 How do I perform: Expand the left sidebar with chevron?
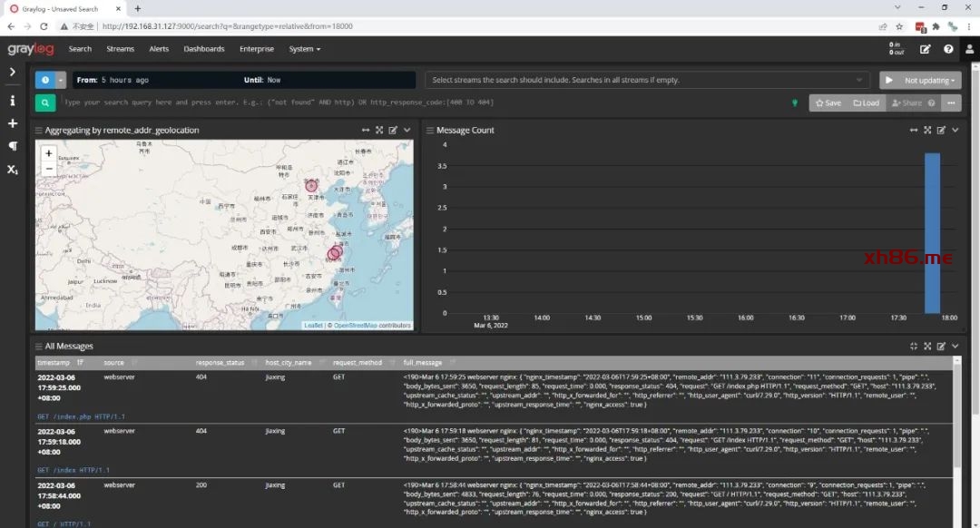point(13,72)
